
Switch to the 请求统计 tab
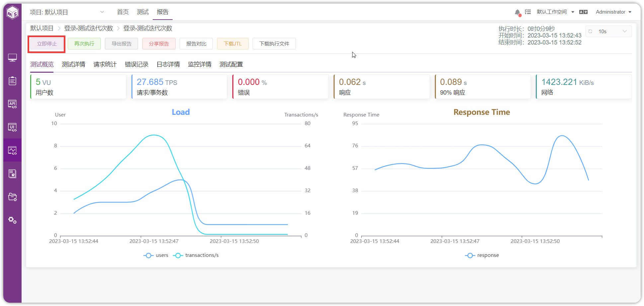[x=105, y=64]
